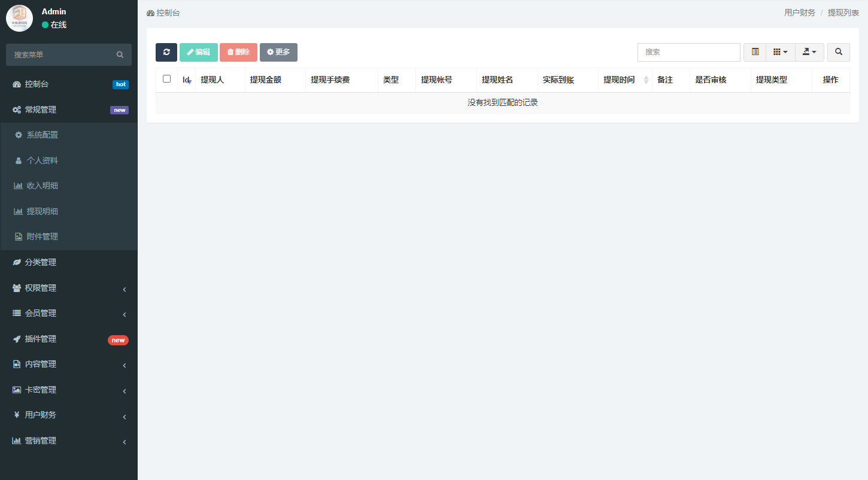Open 分类管理 in the sidebar
Viewport: 868px width, 480px height.
click(x=69, y=263)
